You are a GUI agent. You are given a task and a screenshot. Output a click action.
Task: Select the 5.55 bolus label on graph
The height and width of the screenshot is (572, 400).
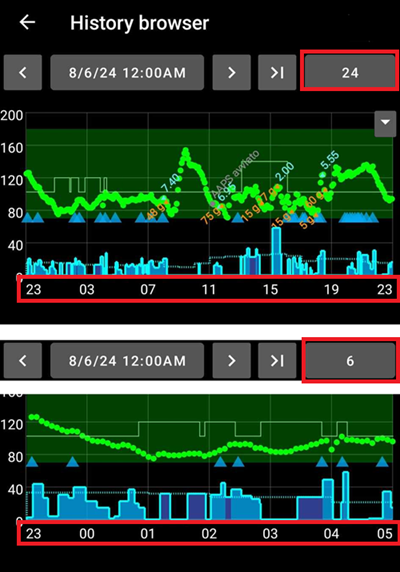click(x=330, y=161)
